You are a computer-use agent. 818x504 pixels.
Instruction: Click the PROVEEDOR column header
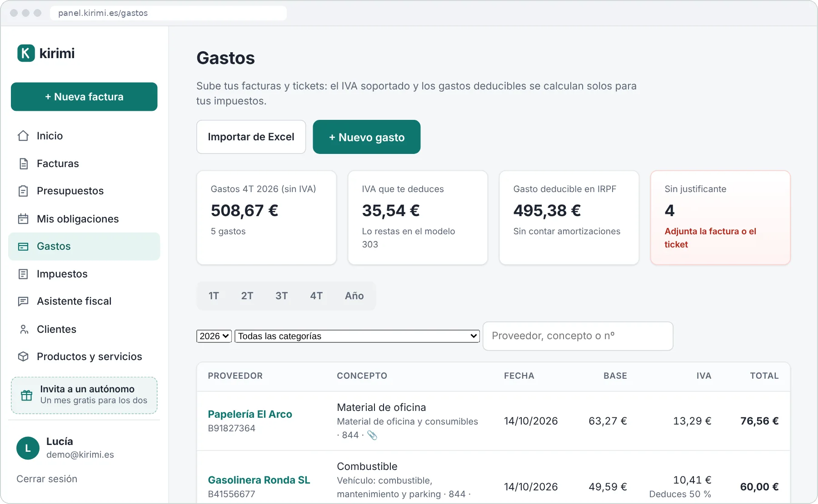[235, 376]
